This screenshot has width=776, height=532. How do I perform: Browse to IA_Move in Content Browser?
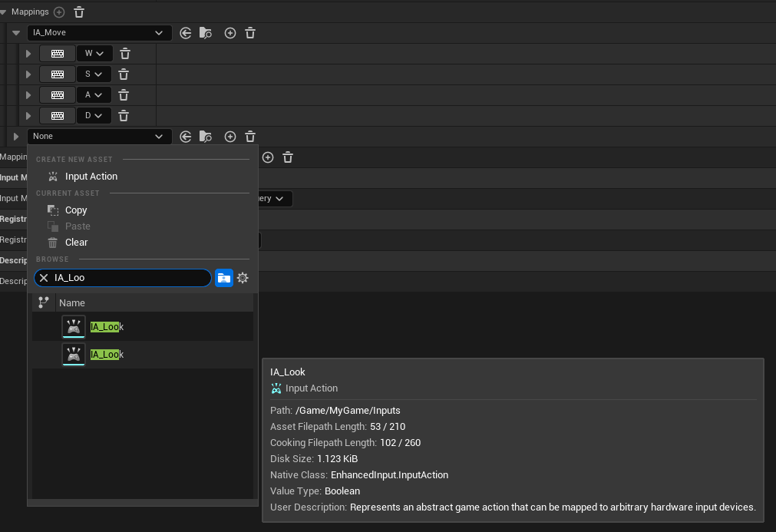[x=206, y=33]
